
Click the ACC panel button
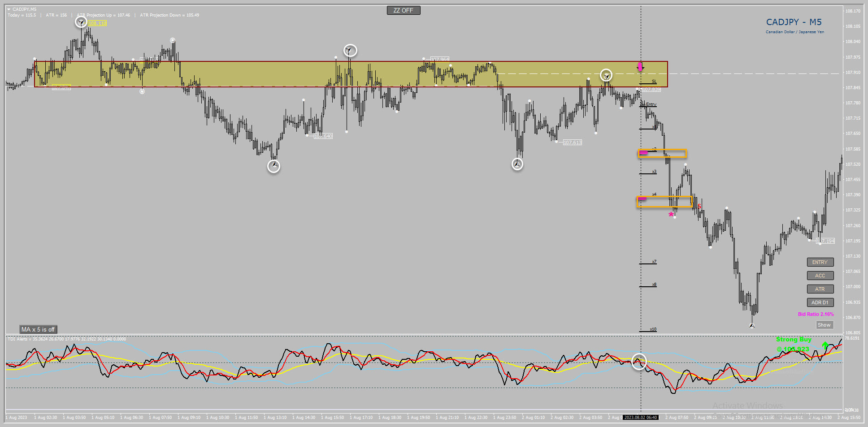coord(820,276)
